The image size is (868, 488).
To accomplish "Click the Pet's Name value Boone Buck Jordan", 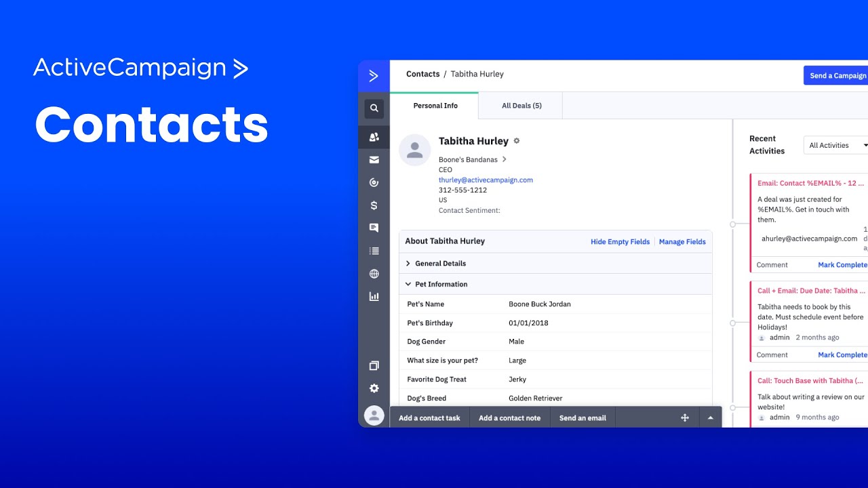I will pyautogui.click(x=540, y=304).
